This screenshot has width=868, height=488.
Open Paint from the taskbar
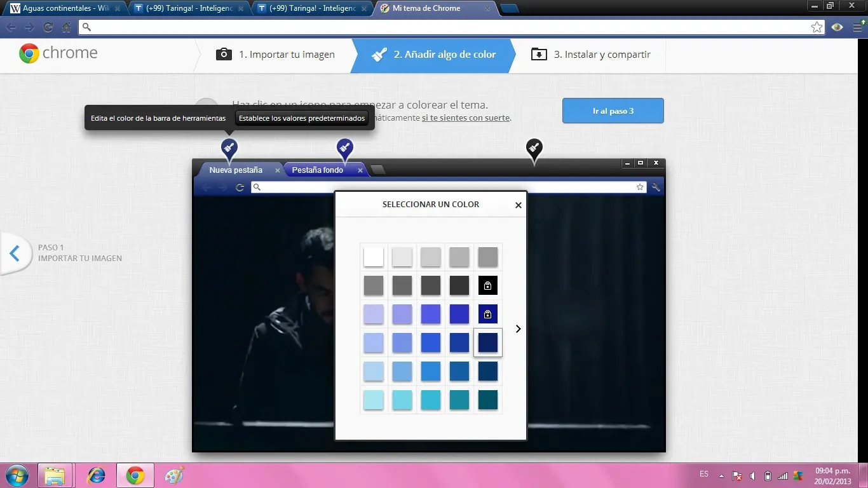(173, 475)
